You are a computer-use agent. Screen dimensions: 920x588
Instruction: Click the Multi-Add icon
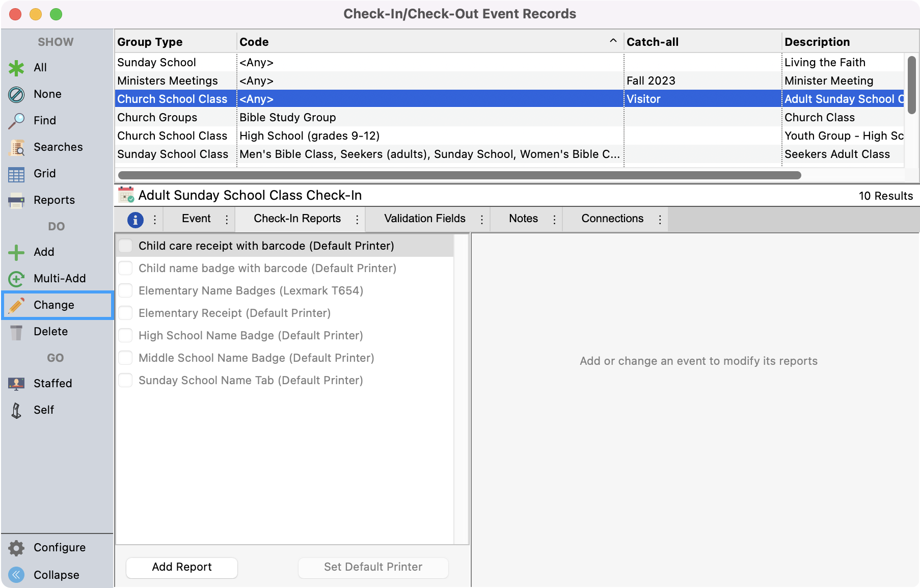coord(16,278)
